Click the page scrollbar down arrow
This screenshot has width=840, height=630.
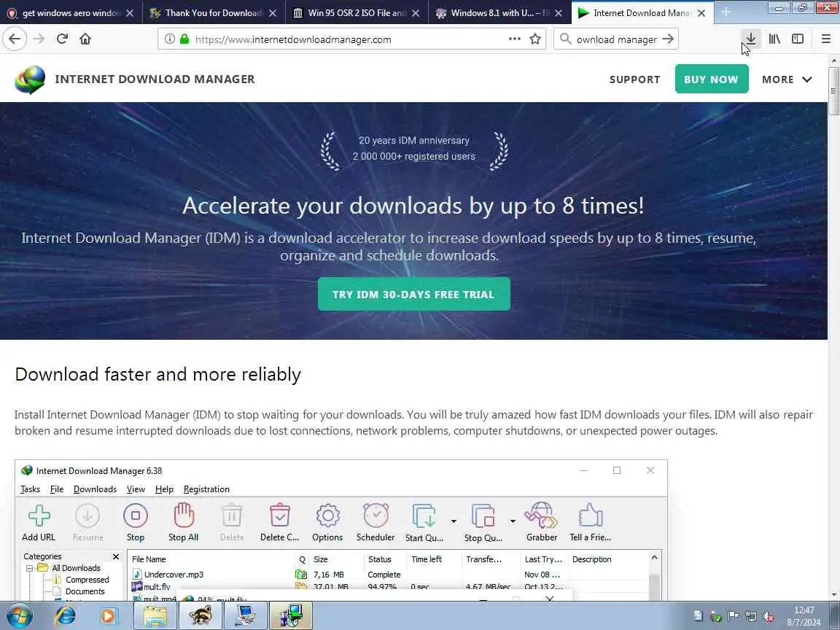pos(833,595)
